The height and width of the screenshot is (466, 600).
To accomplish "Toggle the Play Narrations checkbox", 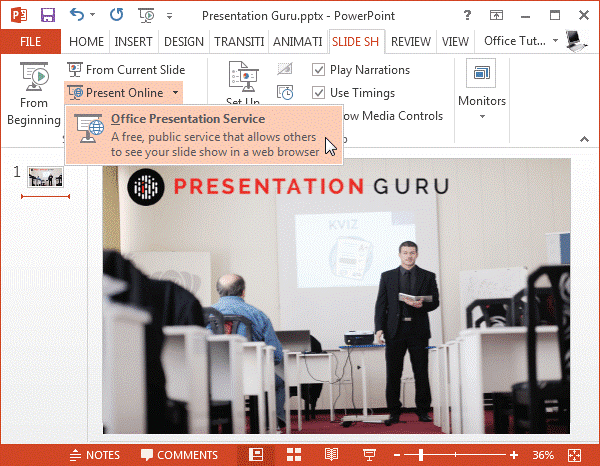I will tap(318, 70).
